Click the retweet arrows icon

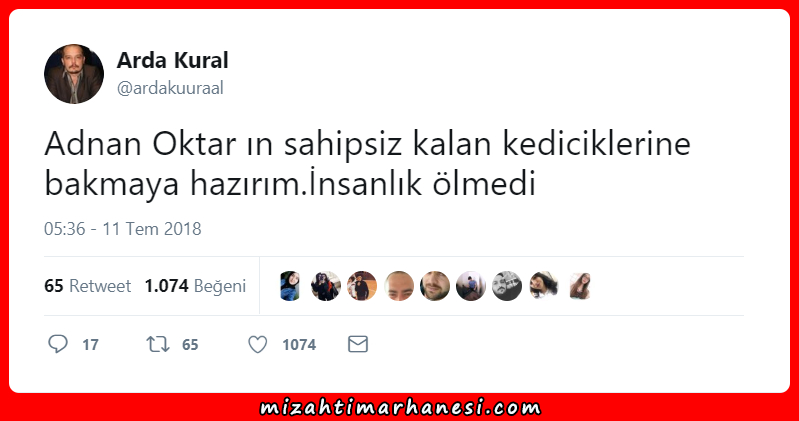(158, 345)
